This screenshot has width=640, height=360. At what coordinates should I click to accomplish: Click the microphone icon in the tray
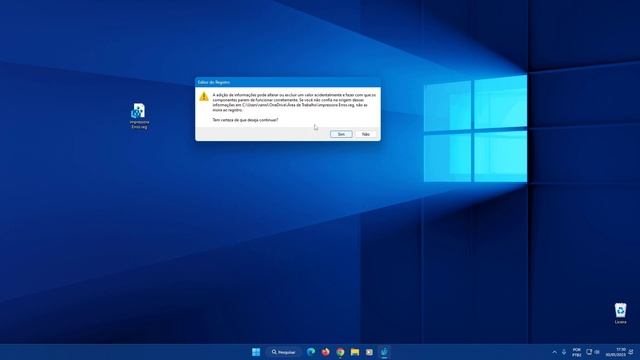click(564, 352)
